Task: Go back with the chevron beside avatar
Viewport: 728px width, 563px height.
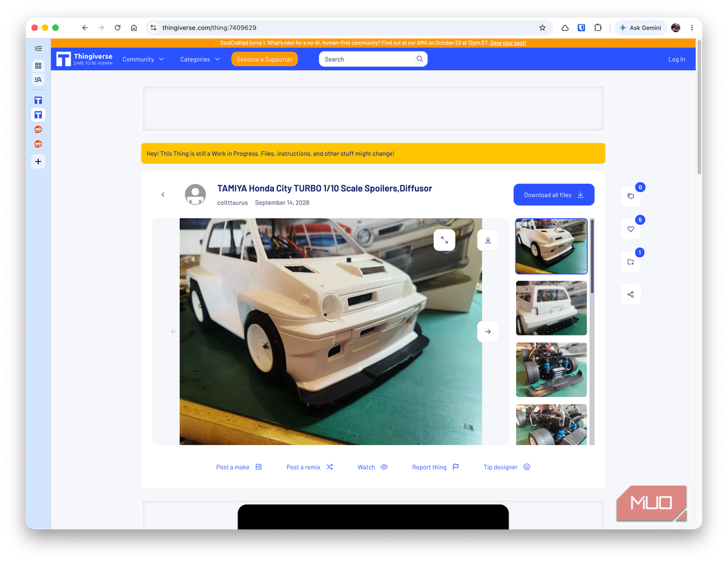Action: (x=163, y=195)
